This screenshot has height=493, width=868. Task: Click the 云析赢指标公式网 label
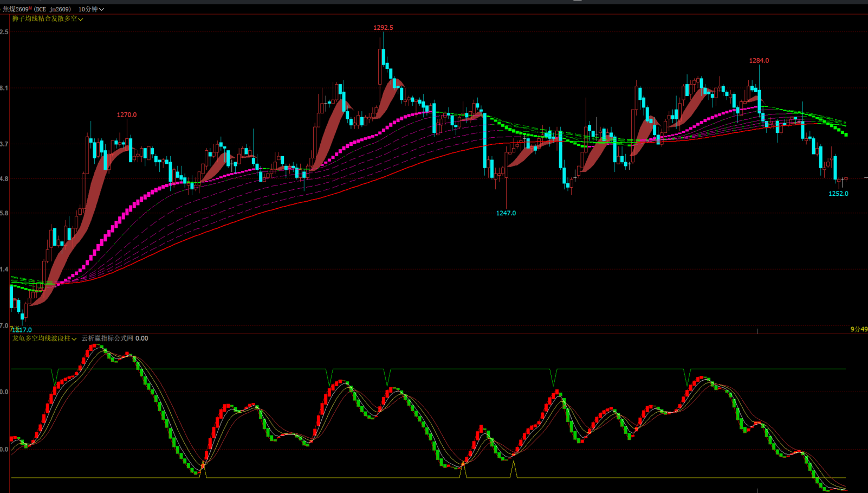107,338
